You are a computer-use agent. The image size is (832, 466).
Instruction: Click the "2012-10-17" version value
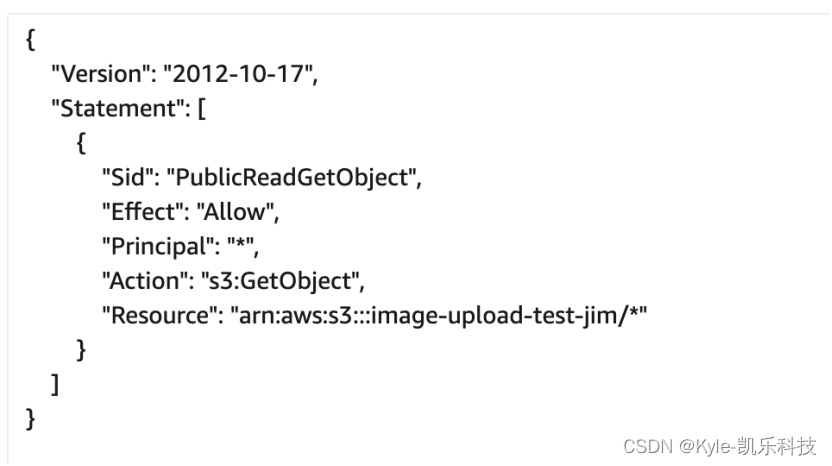(237, 74)
